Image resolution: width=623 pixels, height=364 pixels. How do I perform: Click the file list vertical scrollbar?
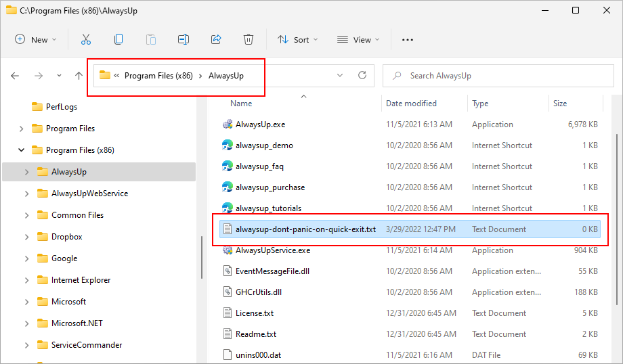pos(617,220)
